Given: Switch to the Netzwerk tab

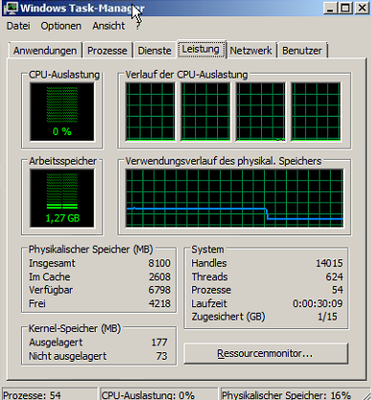Looking at the screenshot, I should coord(251,51).
